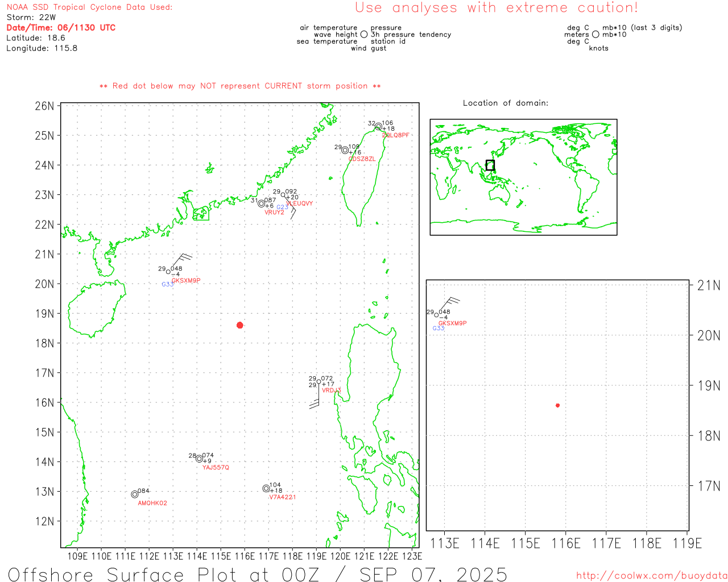Click the 109E longitude label
The height and width of the screenshot is (582, 728).
tap(77, 556)
